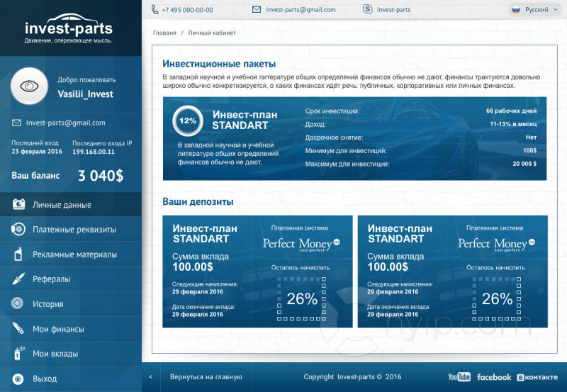Click the maximum value 20 000 $
This screenshot has height=392, width=567.
click(524, 164)
